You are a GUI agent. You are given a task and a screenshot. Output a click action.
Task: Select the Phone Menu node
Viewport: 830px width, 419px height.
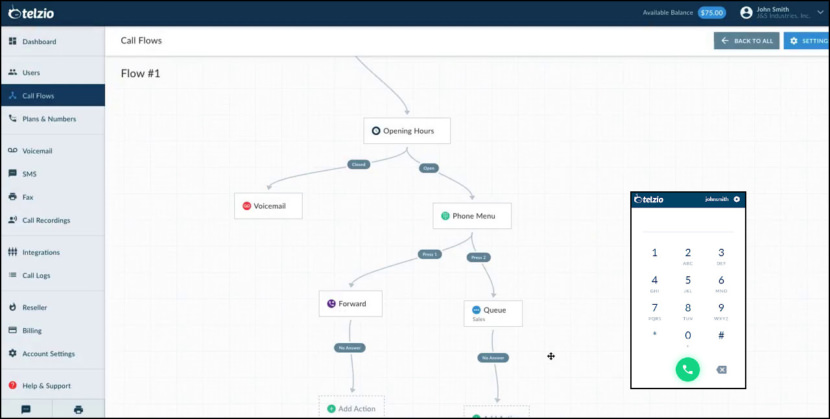pos(472,216)
